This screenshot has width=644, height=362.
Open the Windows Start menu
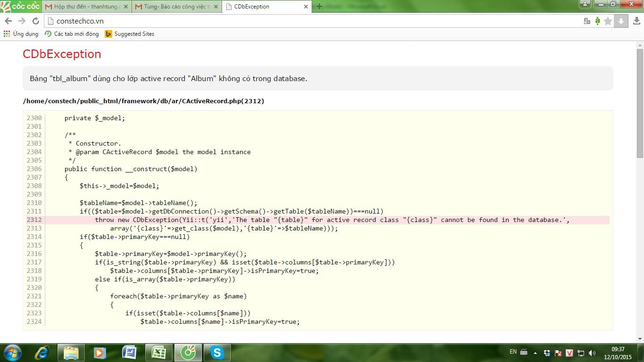12,352
